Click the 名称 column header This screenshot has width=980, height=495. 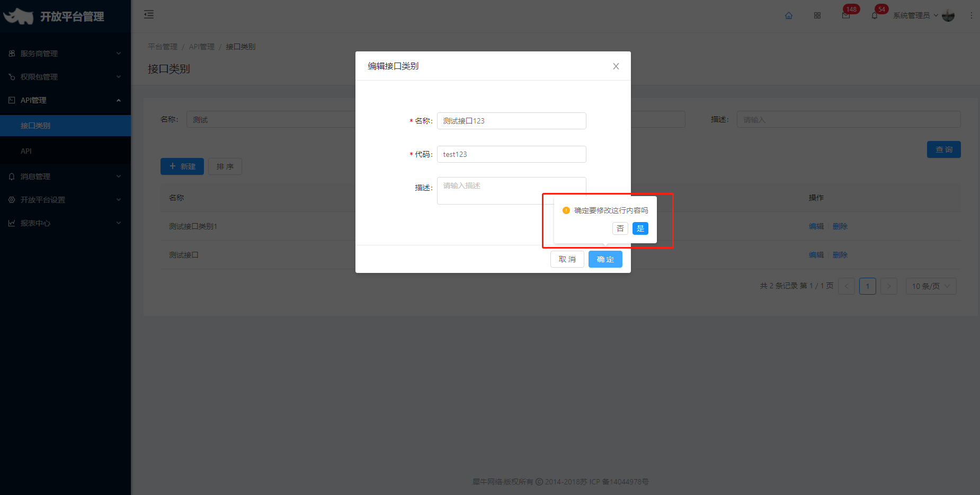pyautogui.click(x=176, y=198)
